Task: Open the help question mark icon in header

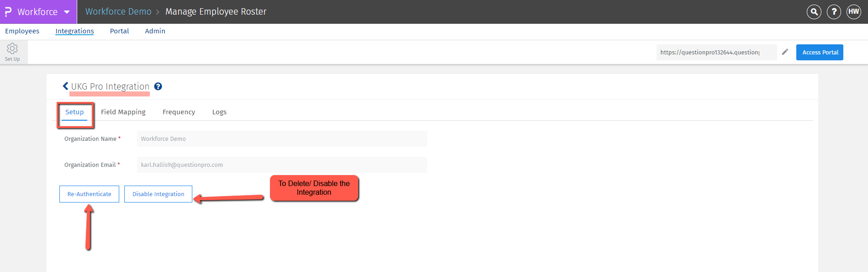Action: [834, 12]
